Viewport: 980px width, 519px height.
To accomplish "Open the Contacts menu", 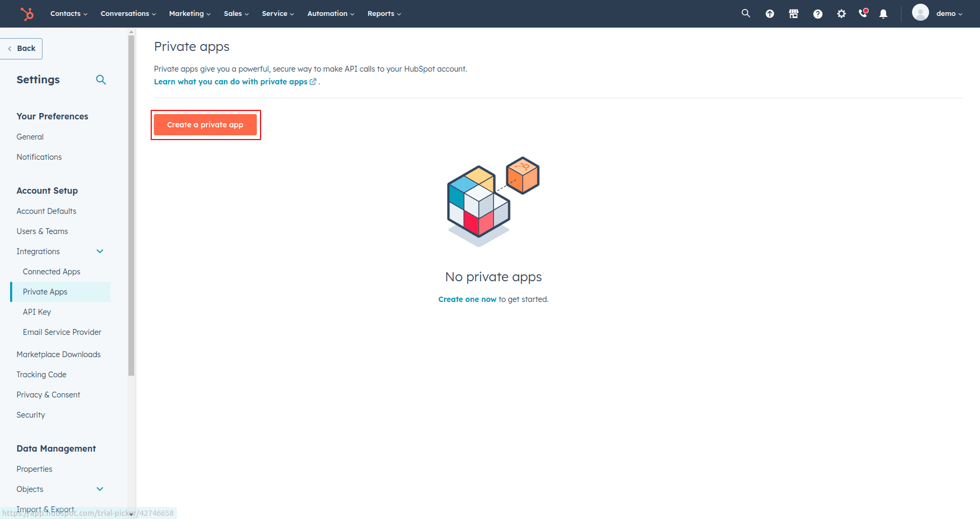I will [x=69, y=14].
